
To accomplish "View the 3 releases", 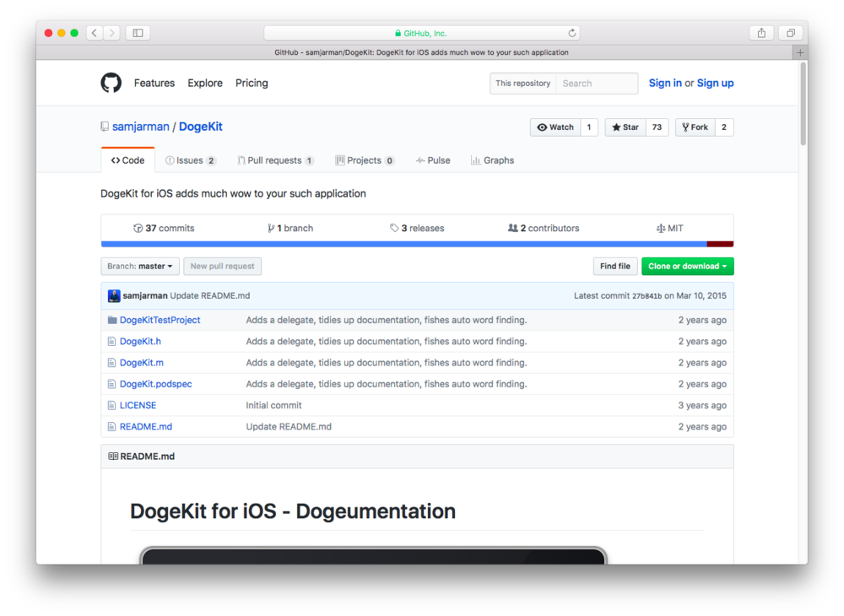I will coord(417,228).
